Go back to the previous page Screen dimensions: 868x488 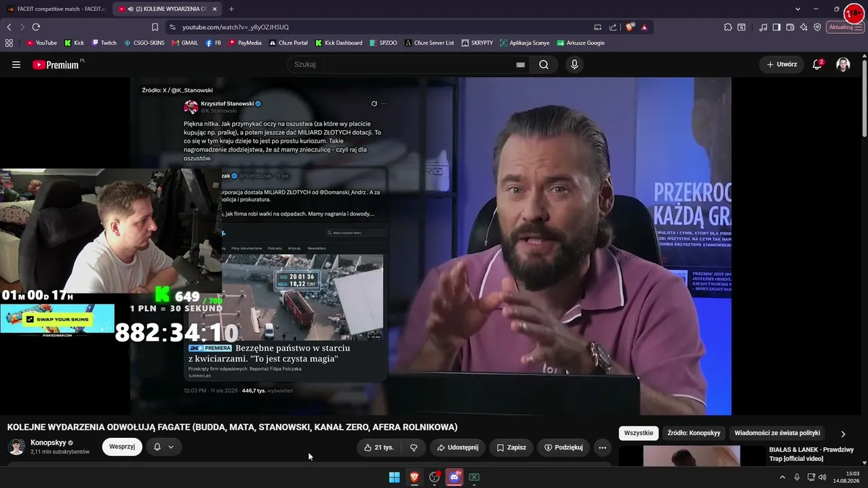[9, 27]
